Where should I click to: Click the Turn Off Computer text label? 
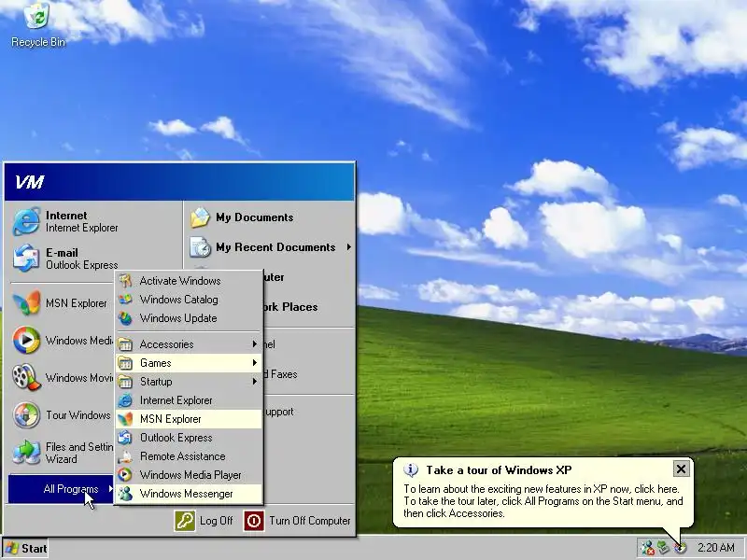[310, 521]
